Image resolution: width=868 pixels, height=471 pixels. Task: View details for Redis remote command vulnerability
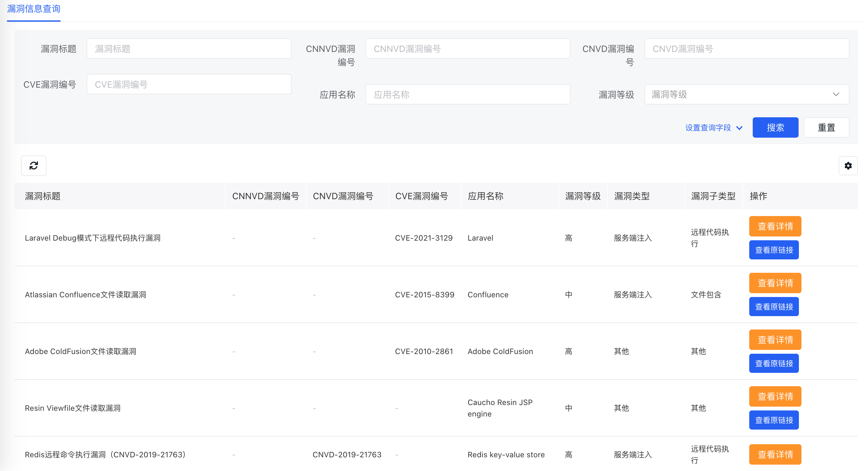[x=775, y=454]
